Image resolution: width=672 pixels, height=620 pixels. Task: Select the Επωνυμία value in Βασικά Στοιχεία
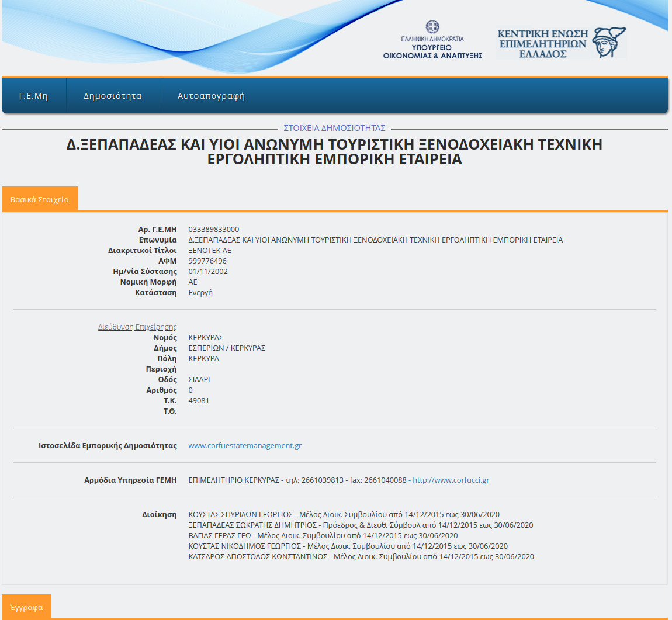click(375, 240)
